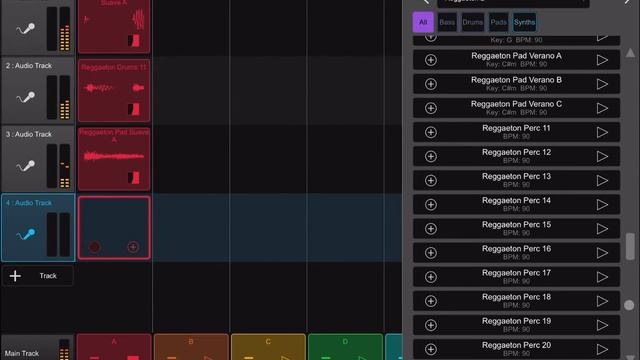
Task: Select the 3 : Audio Track header
Action: pyautogui.click(x=38, y=159)
